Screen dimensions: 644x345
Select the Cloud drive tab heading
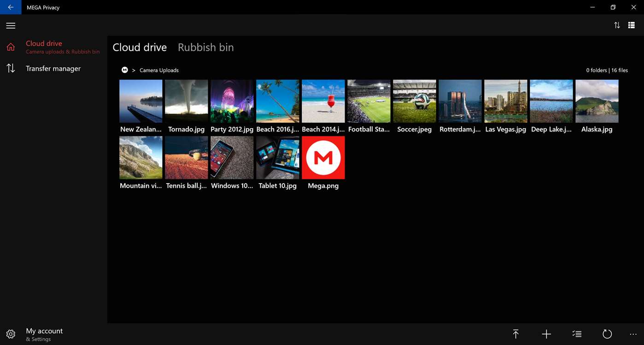pyautogui.click(x=140, y=47)
